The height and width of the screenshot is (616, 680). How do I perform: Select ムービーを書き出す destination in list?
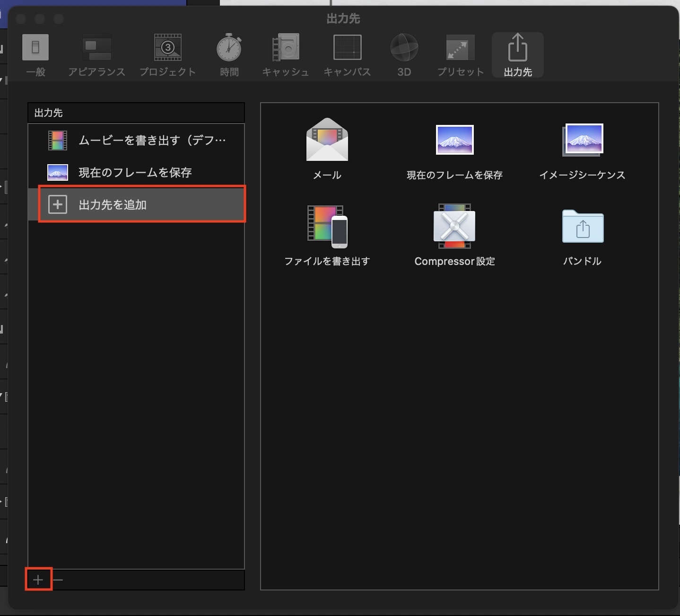(x=136, y=141)
